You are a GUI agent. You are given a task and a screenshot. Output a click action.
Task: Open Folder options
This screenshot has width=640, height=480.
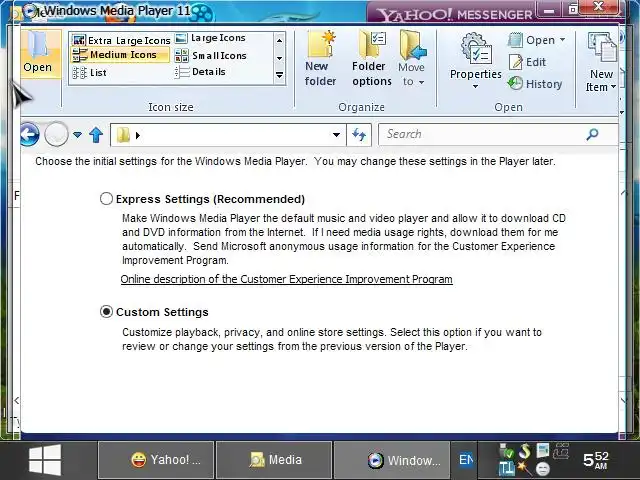click(371, 59)
